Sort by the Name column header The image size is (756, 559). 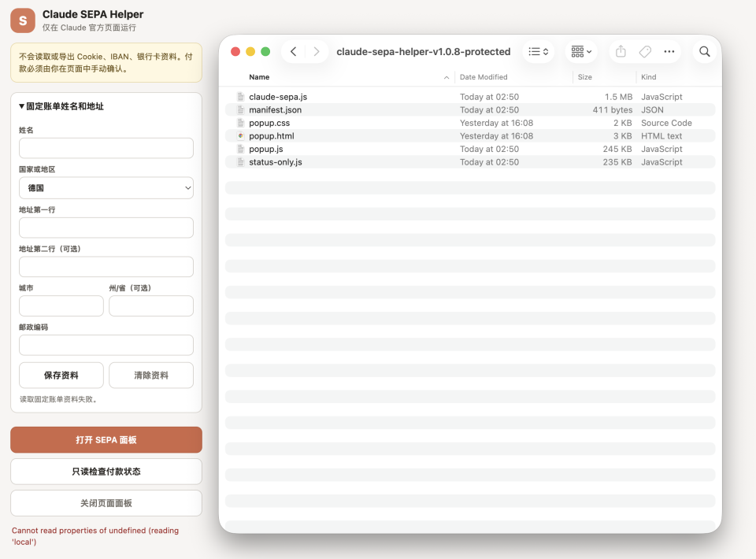(259, 77)
